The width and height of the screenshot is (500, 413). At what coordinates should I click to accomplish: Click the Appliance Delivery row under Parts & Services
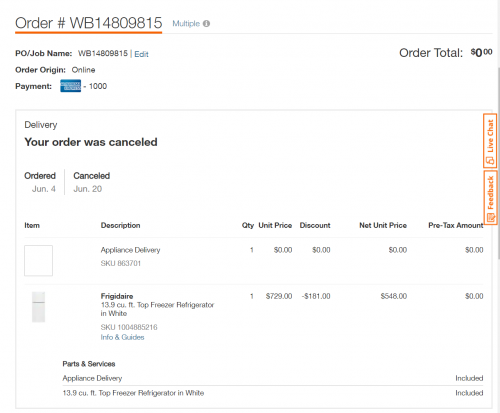(x=273, y=378)
